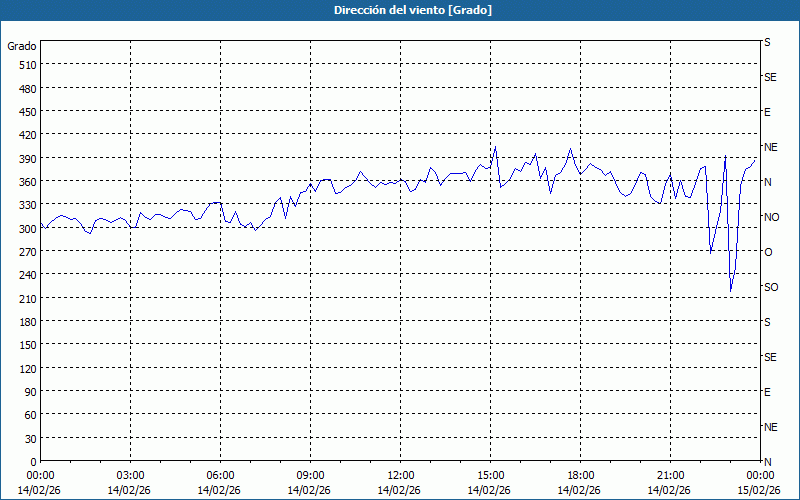The width and height of the screenshot is (800, 500).
Task: Click the highest peak of the wind line
Action: coord(495,147)
